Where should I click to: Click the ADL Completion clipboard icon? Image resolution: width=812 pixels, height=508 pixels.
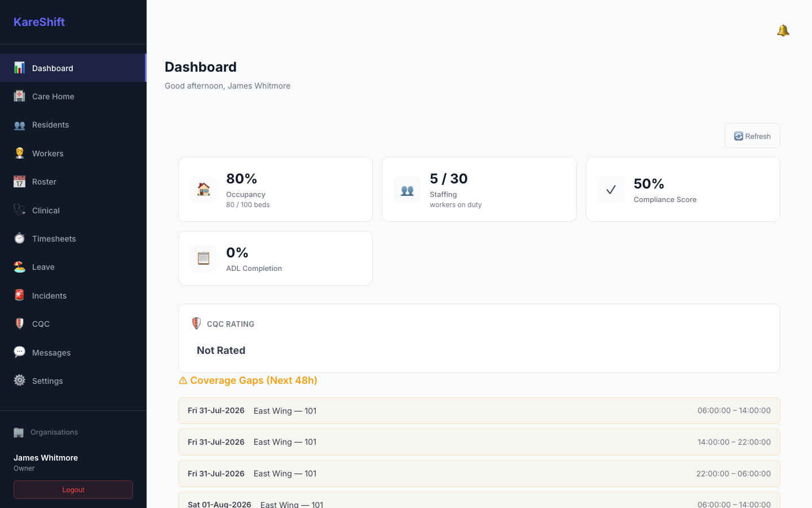204,259
